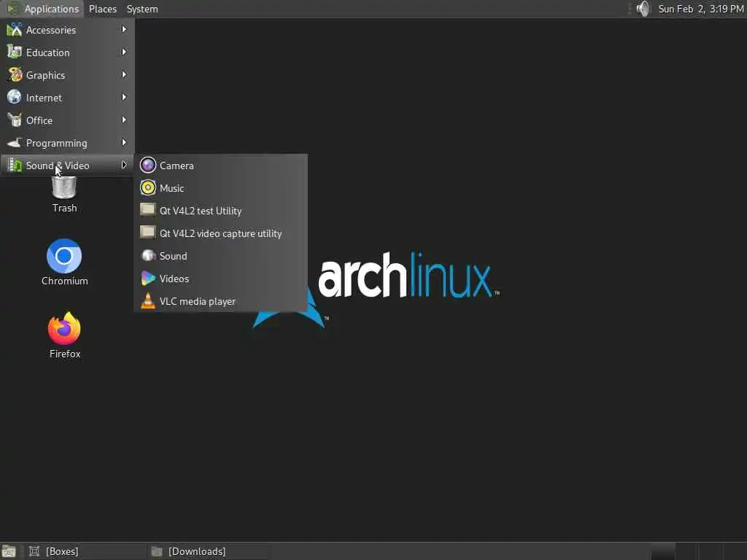The height and width of the screenshot is (560, 747).
Task: Choose Qt V4L2 test Utility label
Action: tap(201, 211)
